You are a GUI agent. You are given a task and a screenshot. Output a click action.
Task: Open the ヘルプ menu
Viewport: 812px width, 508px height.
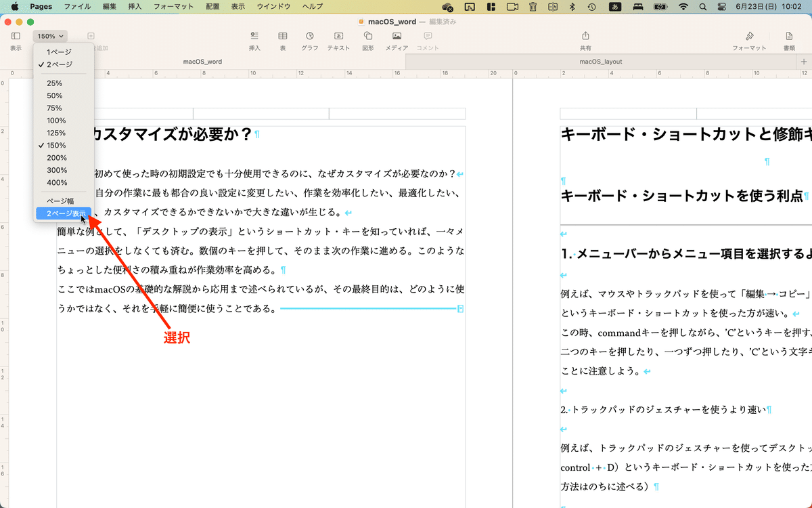click(313, 6)
